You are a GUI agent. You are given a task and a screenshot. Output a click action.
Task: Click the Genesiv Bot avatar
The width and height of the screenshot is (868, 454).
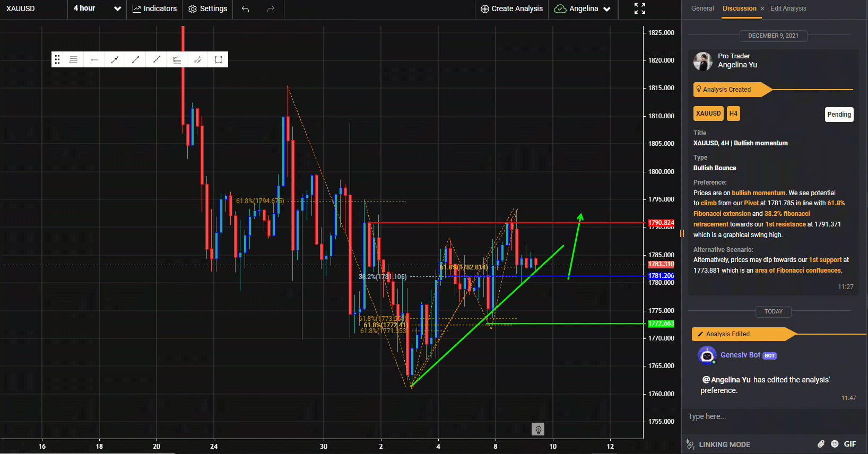pyautogui.click(x=707, y=355)
